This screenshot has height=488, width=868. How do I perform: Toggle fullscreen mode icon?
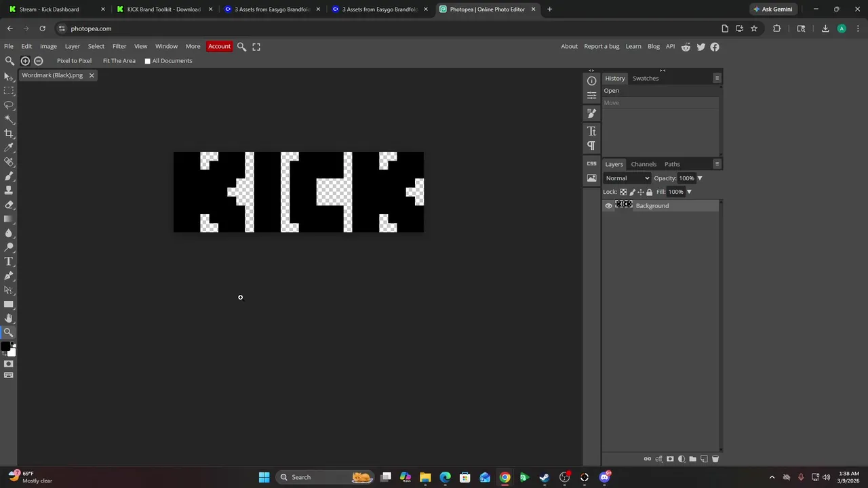coord(256,47)
